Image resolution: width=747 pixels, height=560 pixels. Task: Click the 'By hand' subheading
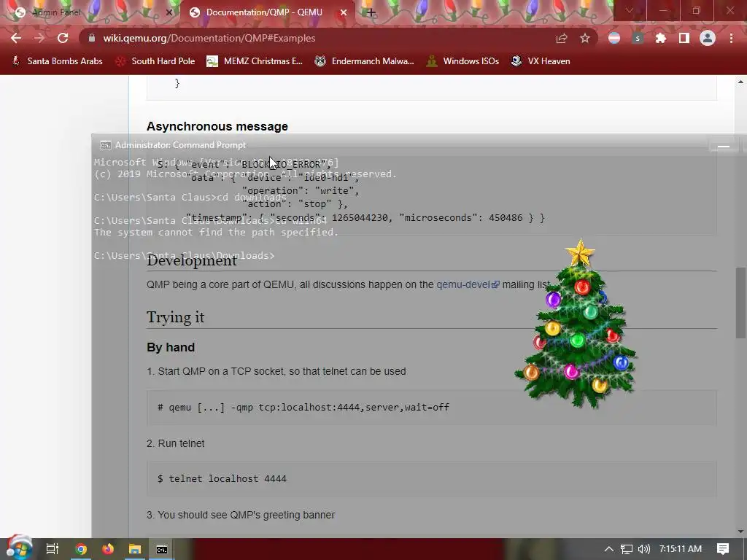coord(171,347)
